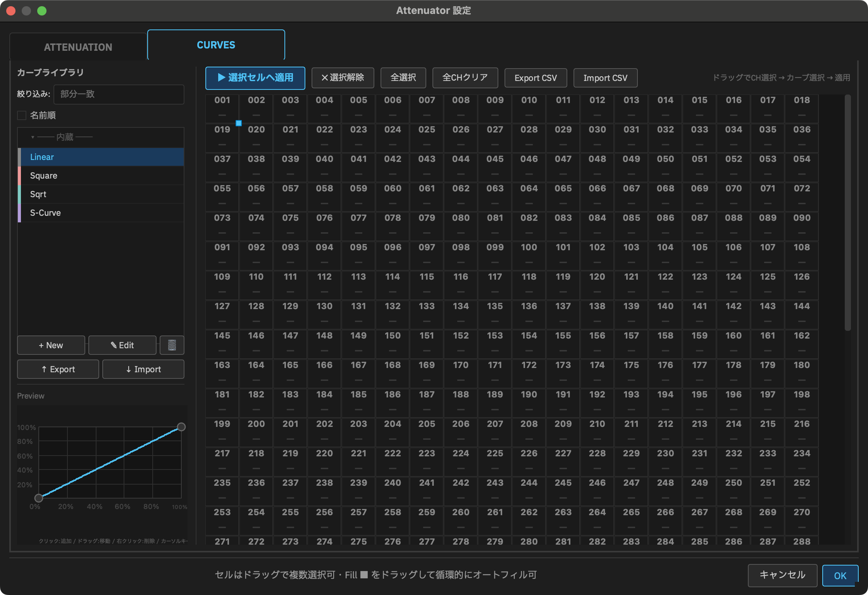Select the Square curve
Screen dimensions: 868x595
(101, 175)
